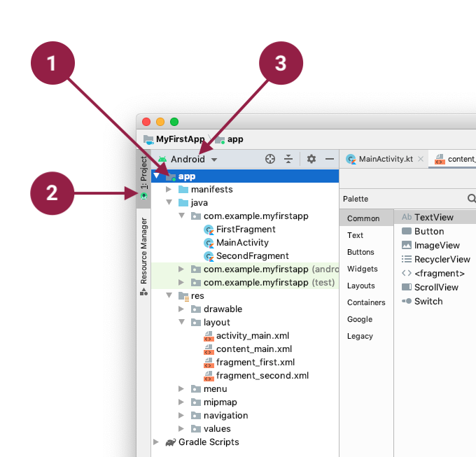The width and height of the screenshot is (476, 457).
Task: Select the Buttons palette category
Action: 362,252
